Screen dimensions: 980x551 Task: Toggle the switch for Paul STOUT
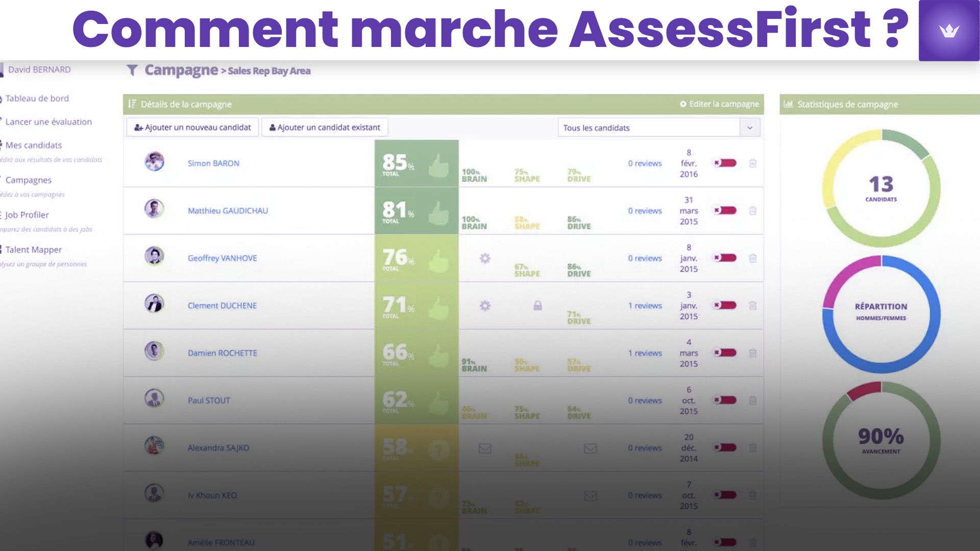(x=725, y=400)
